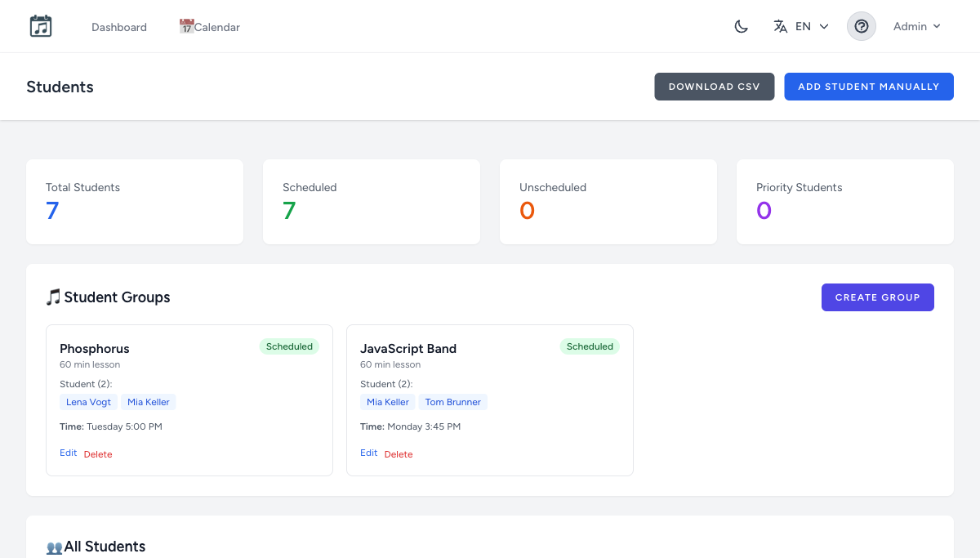Click Scheduled badge on JavaScript Band card
The image size is (980, 558).
pyautogui.click(x=590, y=346)
